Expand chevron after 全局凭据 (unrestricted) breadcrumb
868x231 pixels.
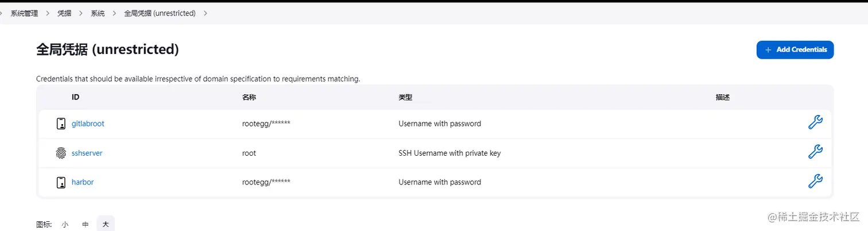coord(205,13)
